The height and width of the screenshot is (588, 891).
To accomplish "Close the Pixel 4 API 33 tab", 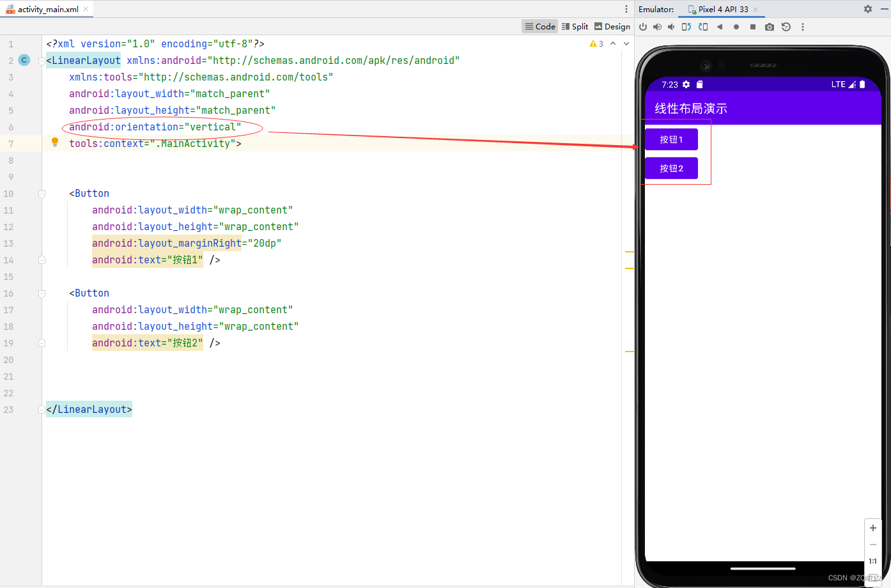I will coord(755,10).
